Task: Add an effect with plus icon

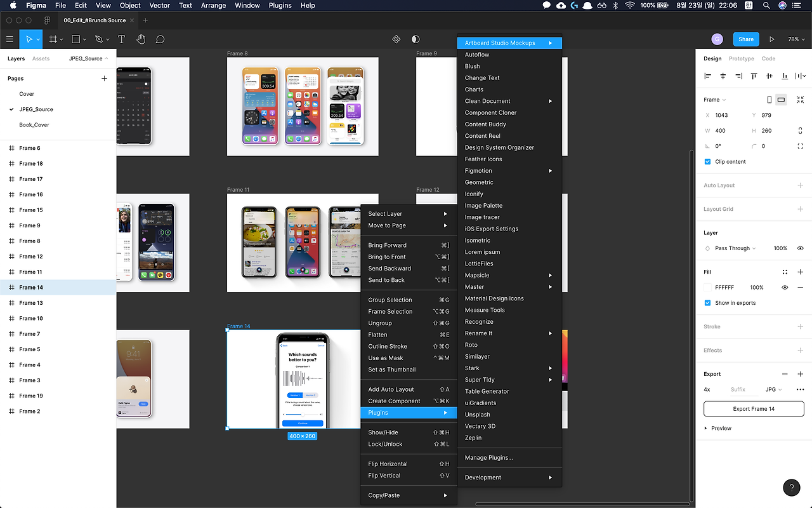Action: point(801,350)
